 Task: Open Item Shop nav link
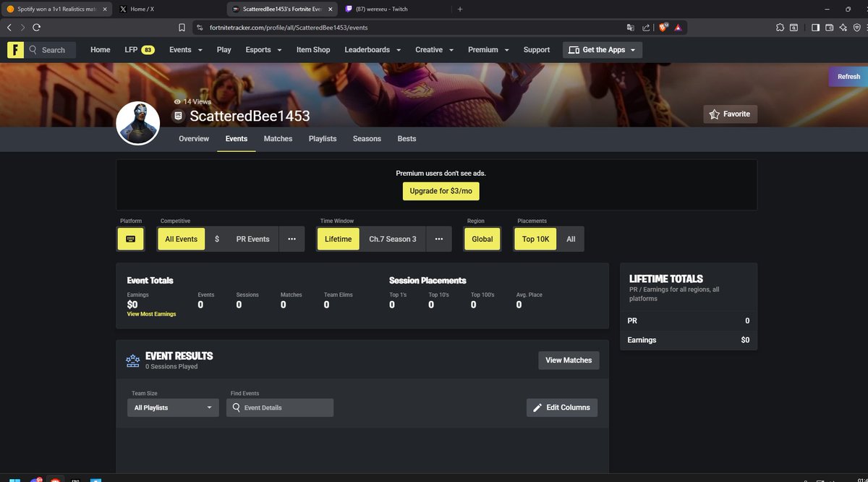coord(313,50)
